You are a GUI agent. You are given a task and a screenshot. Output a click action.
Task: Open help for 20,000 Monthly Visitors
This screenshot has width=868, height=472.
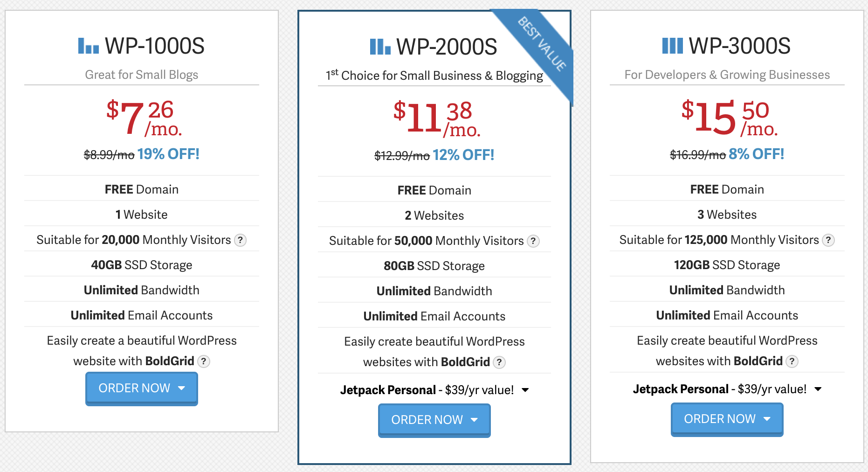click(240, 240)
